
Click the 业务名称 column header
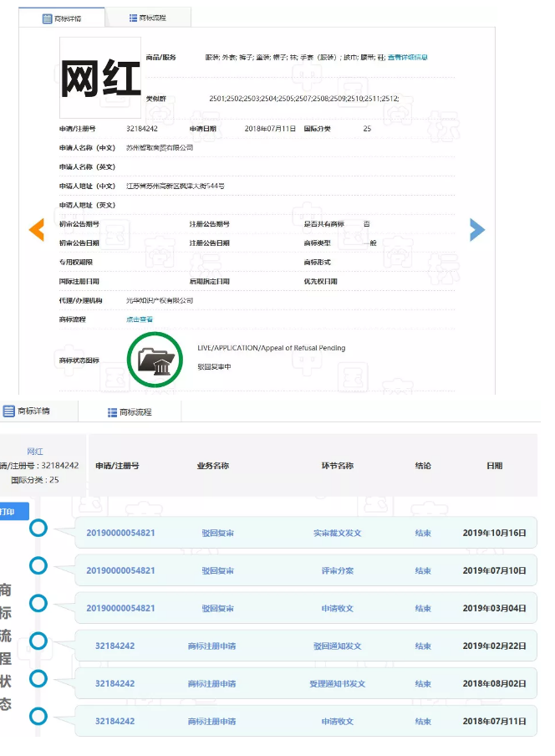212,465
